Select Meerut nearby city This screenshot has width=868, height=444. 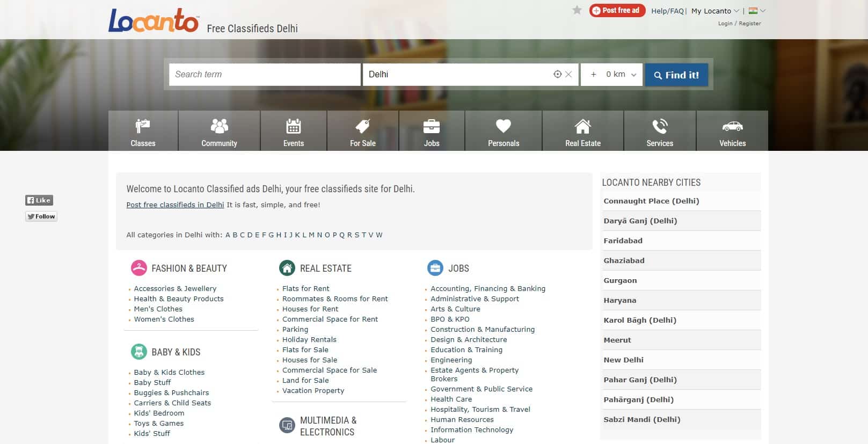617,340
